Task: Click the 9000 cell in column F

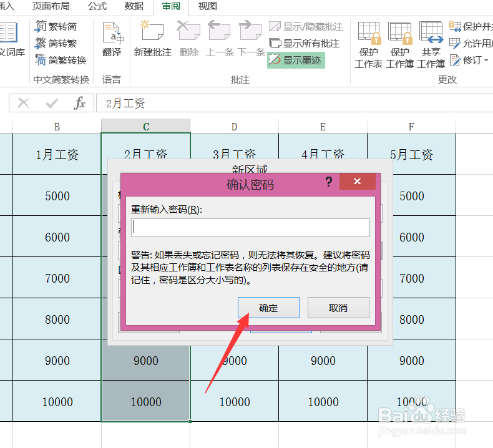Action: (412, 360)
